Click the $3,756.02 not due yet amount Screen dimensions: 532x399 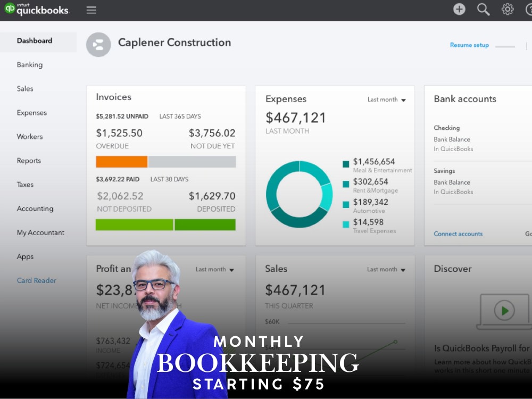(212, 133)
